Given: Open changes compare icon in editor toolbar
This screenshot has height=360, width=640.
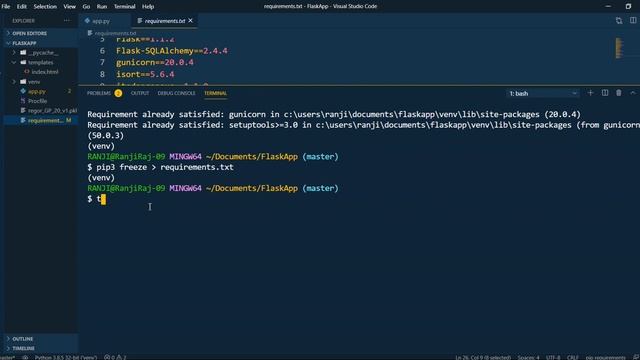Looking at the screenshot, I should 619,21.
